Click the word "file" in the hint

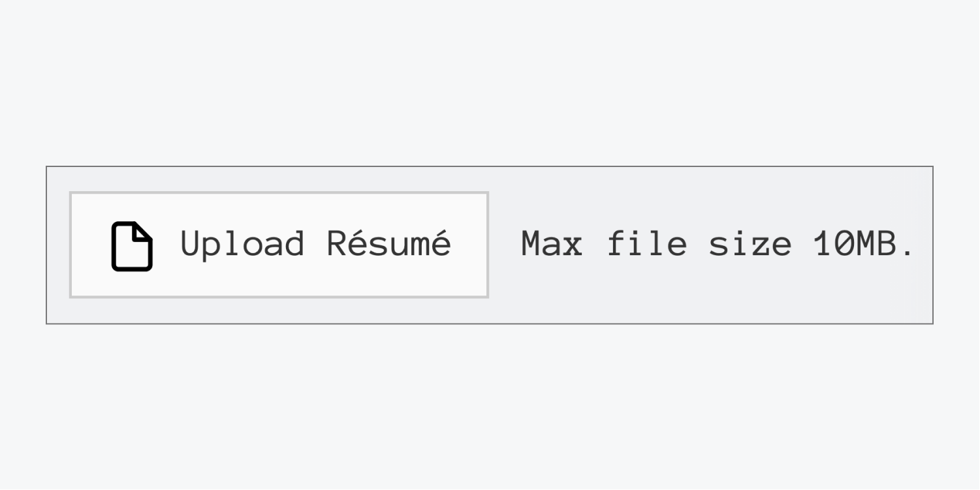[647, 244]
